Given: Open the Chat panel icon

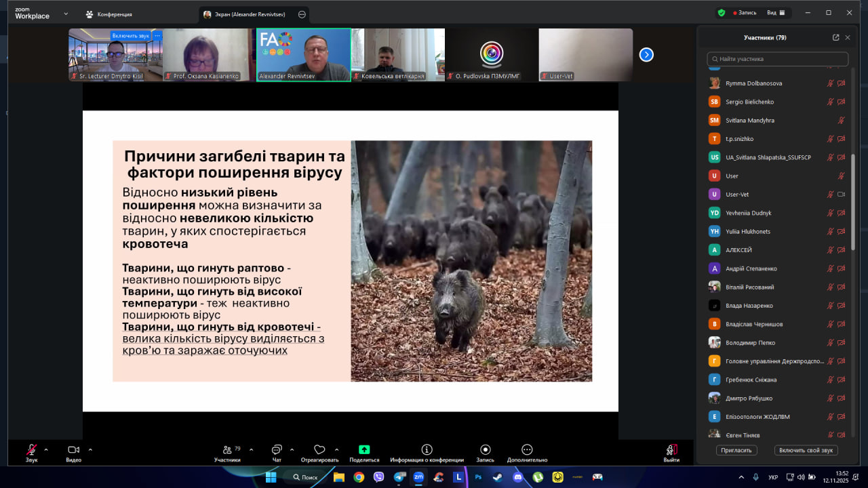Looking at the screenshot, I should (277, 450).
